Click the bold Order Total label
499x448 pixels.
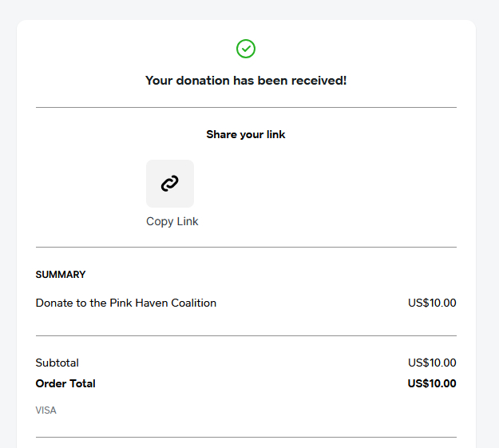[65, 383]
